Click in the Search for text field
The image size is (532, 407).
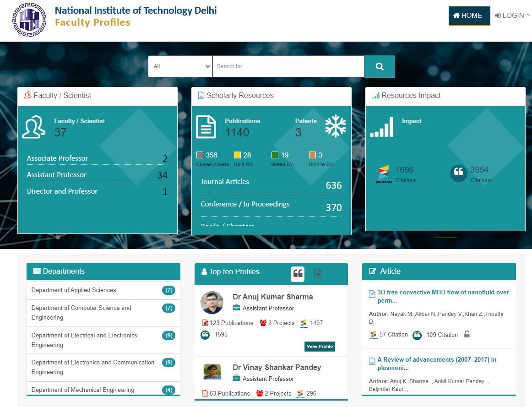(x=288, y=67)
